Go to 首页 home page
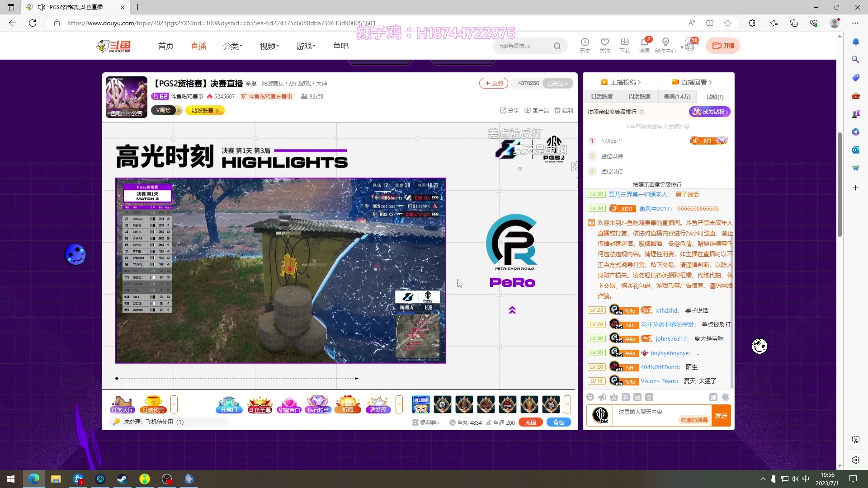 pyautogui.click(x=166, y=46)
